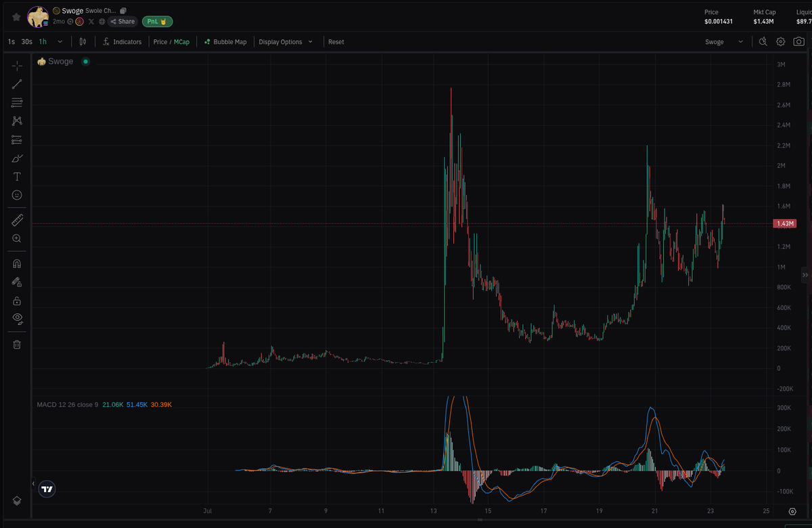Screen dimensions: 812x528
Task: Toggle hide all drawings eye icon
Action: tap(18, 318)
